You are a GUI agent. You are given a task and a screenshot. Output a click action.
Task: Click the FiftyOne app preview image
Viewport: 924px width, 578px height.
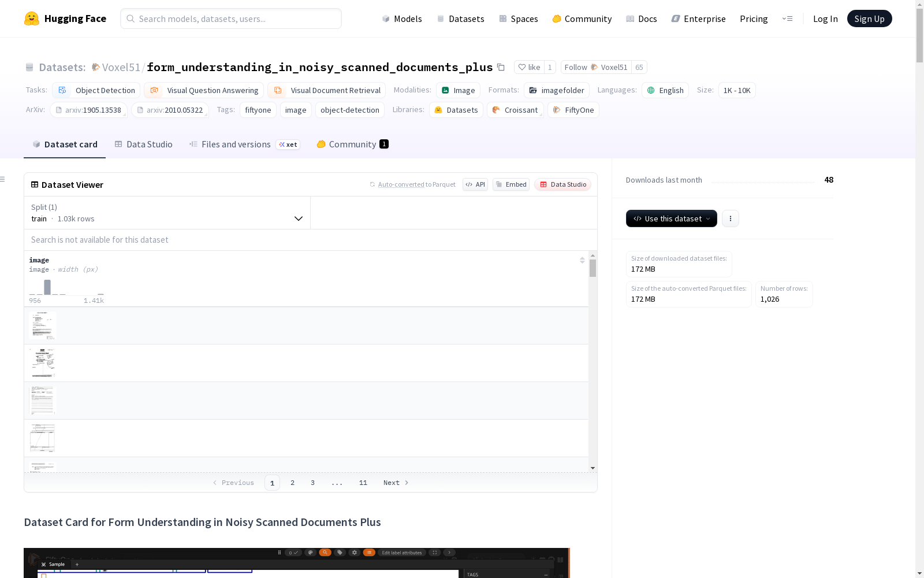pos(296,563)
